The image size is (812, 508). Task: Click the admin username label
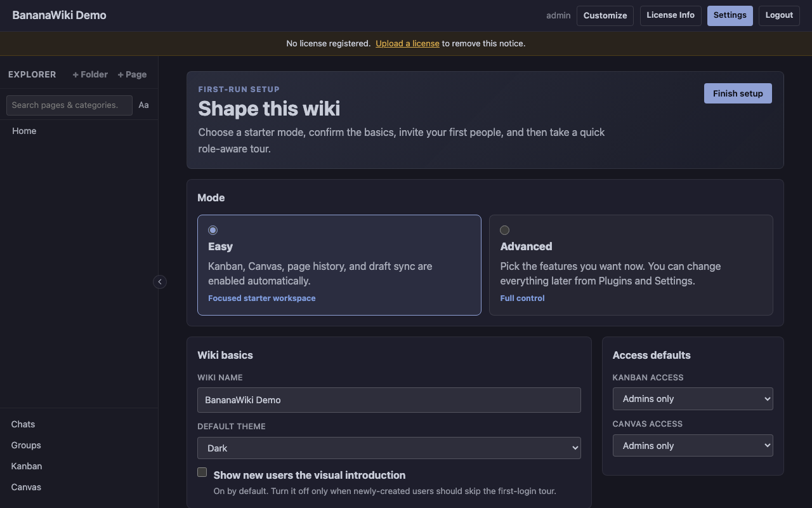pyautogui.click(x=558, y=15)
